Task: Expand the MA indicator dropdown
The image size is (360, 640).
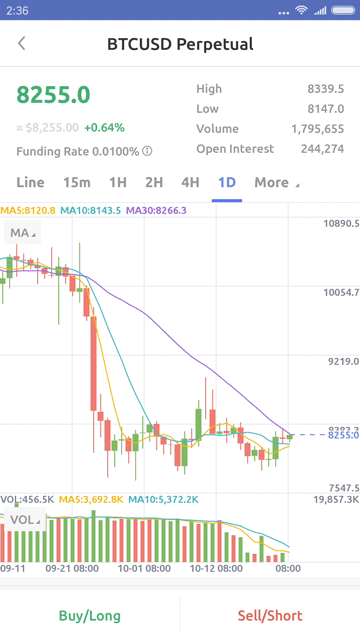Action: (22, 233)
